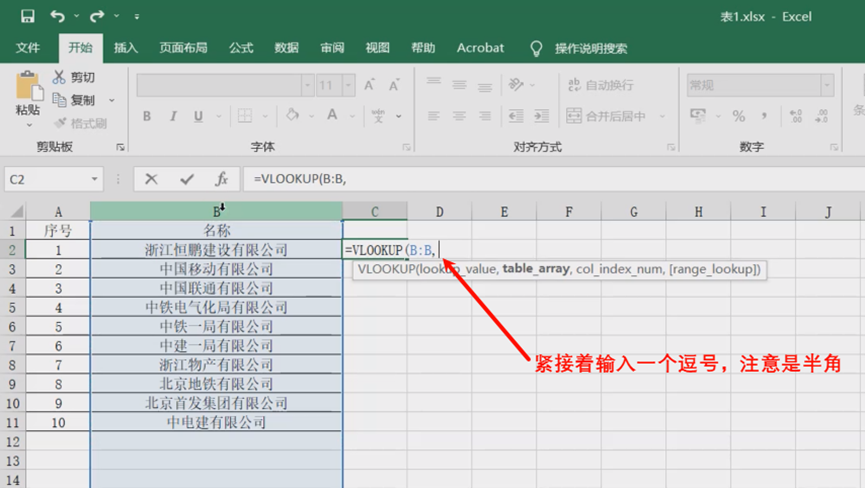This screenshot has height=488, width=865.
Task: Click Increase Indent icon
Action: tap(542, 116)
